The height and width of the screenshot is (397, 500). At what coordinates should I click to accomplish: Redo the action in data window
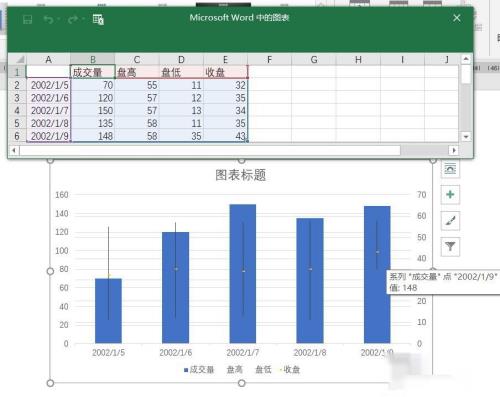(73, 19)
